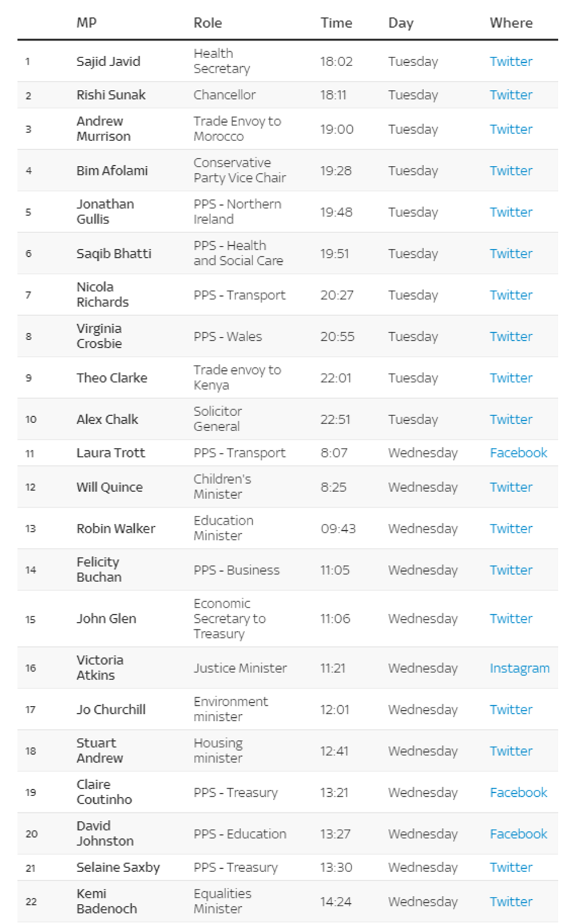The height and width of the screenshot is (924, 564).
Task: Open Rishi Sunak's Twitter link
Action: (510, 95)
